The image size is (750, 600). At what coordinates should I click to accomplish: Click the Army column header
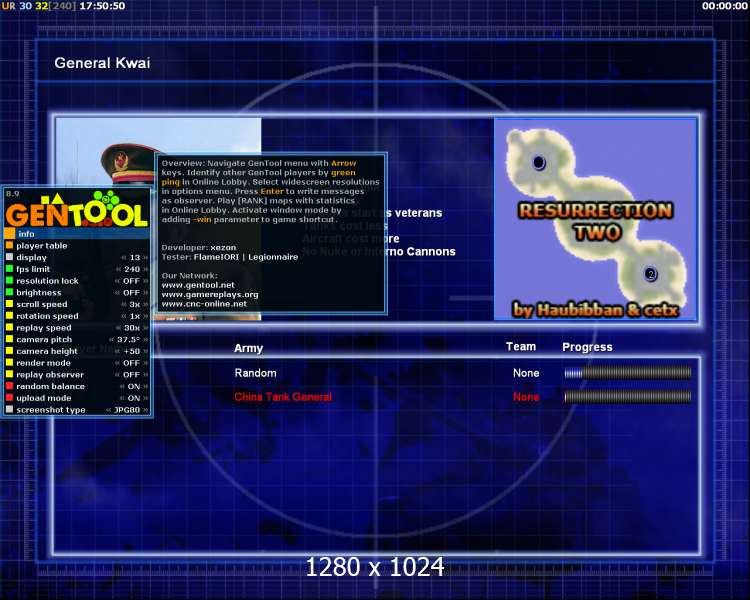click(x=249, y=348)
